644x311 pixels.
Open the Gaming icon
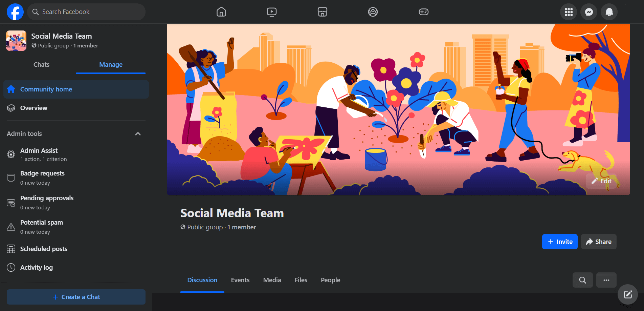(x=423, y=12)
